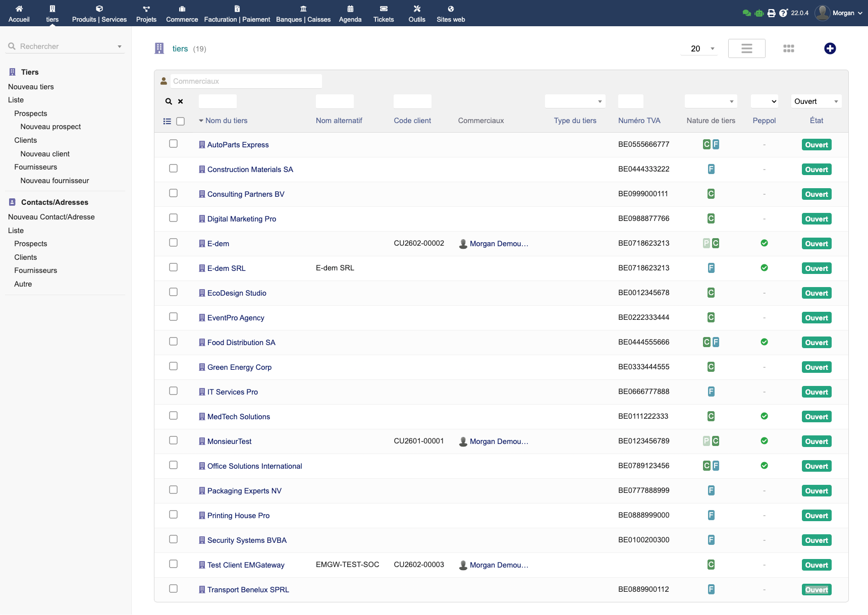Screen dimensions: 868x615
Task: Click the print icon in top bar
Action: click(771, 13)
